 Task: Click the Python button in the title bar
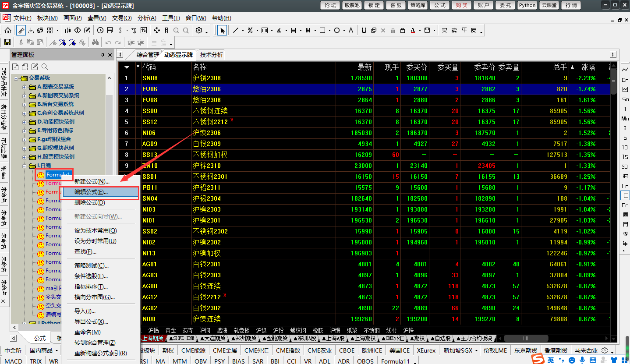click(x=527, y=5)
